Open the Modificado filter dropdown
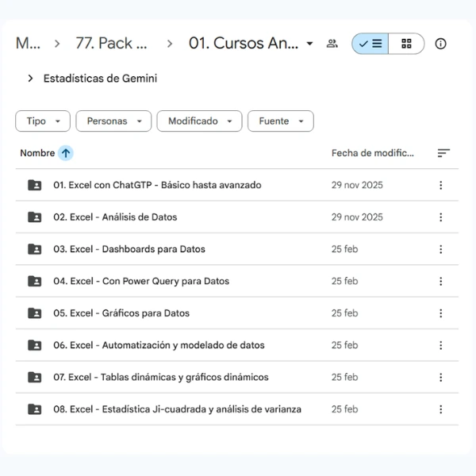476x476 pixels. tap(199, 121)
